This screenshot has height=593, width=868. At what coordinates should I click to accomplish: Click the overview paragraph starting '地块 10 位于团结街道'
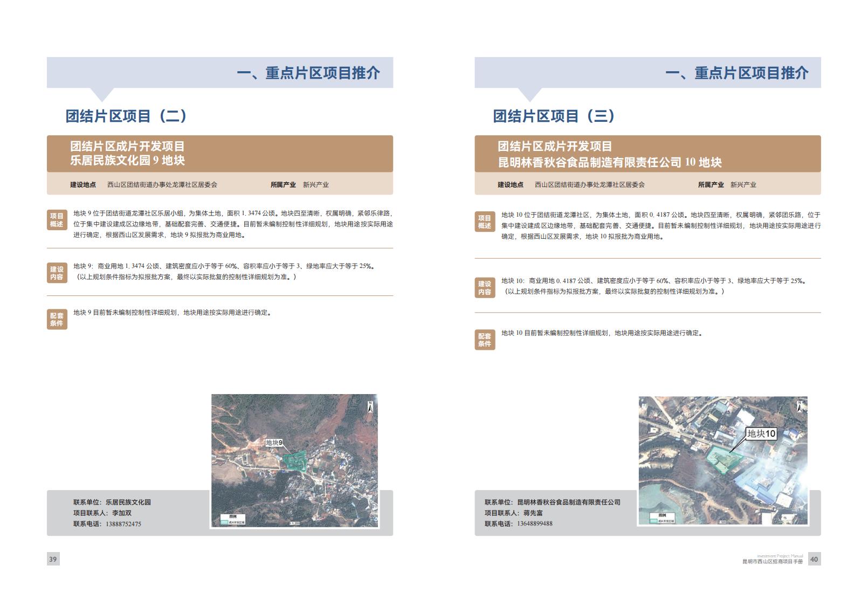tap(661, 226)
